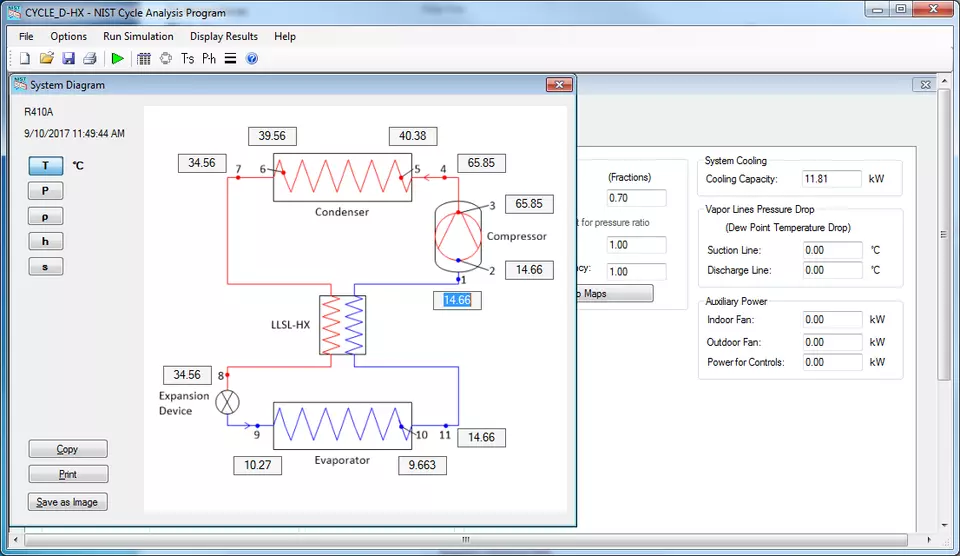Click the system diagram cycle icon
Screen dimensions: 960x556
tap(166, 59)
